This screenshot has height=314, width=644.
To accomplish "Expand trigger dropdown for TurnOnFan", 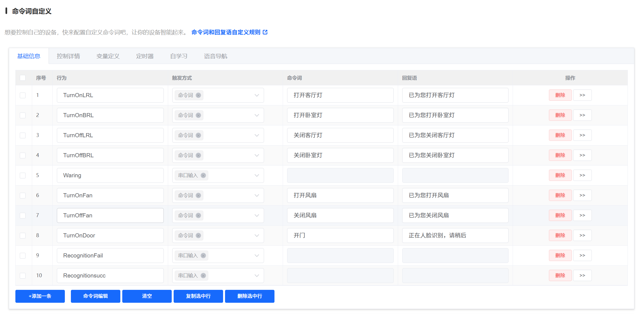I will [x=257, y=195].
